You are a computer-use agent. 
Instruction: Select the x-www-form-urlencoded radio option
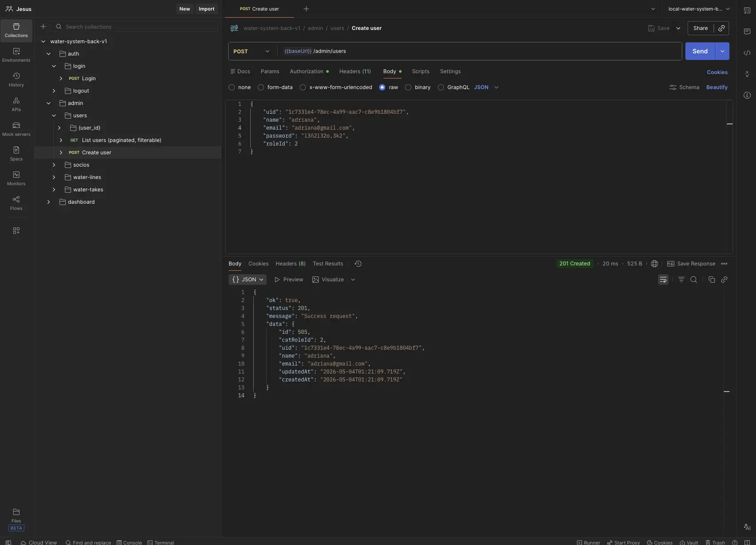303,87
